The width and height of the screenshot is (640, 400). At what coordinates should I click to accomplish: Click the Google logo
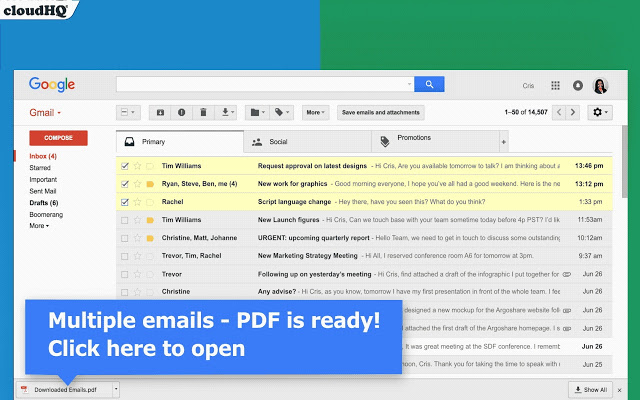pyautogui.click(x=52, y=84)
